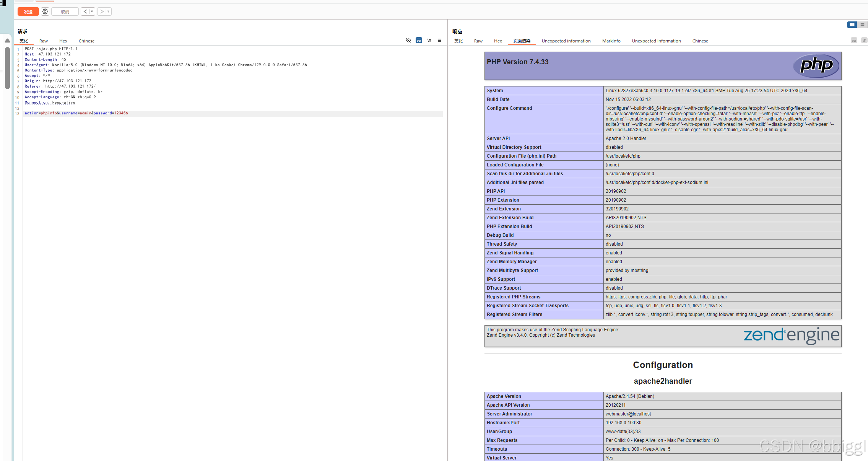Expand the back history dropdown arrow
This screenshot has width=868, height=461.
(x=92, y=11)
